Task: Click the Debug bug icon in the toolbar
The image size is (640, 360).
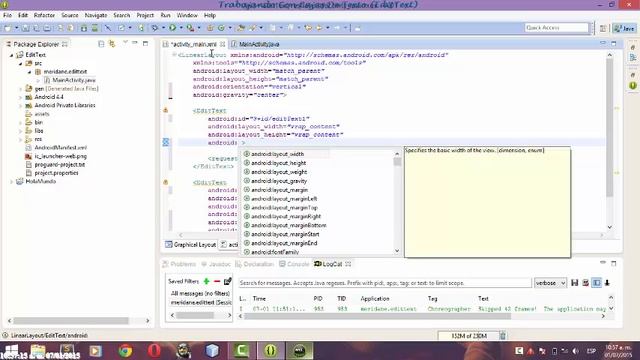Action: click(155, 28)
